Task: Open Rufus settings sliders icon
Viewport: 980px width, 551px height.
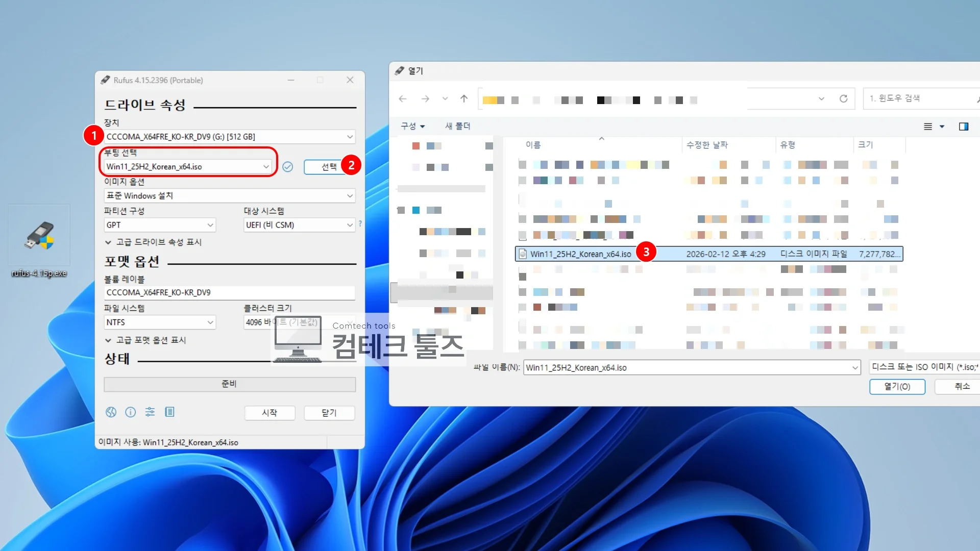Action: [150, 412]
